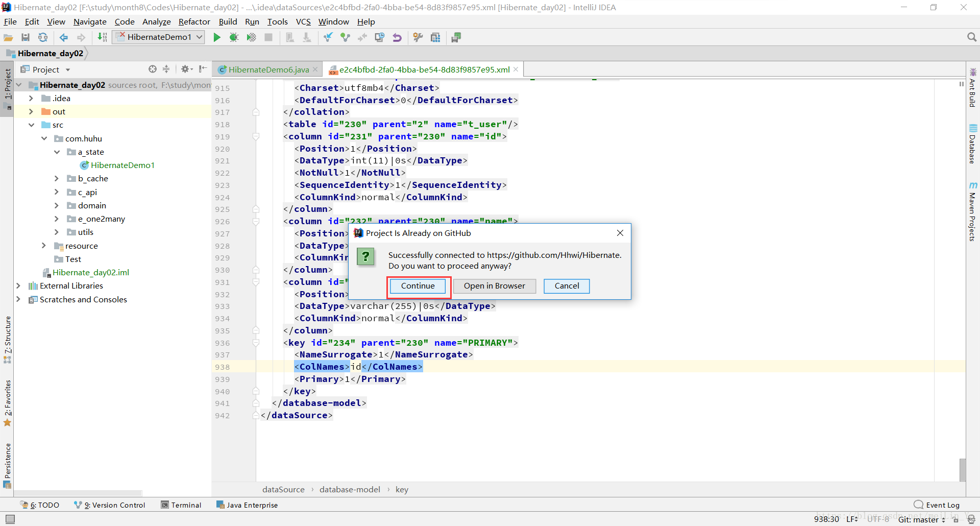Screen dimensions: 980x526
Task: Close the HibernateDemo6.java tab
Action: (315, 69)
